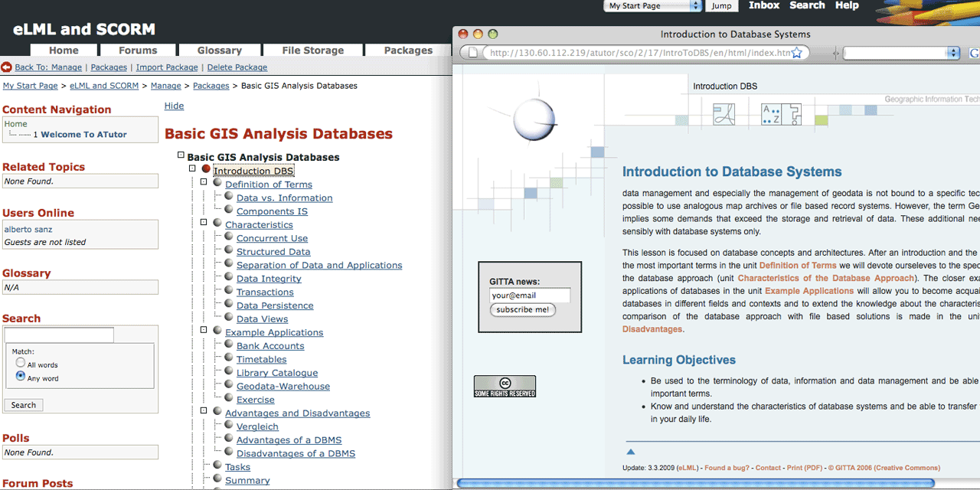This screenshot has width=980, height=490.
Task: Select the Any word radio button
Action: click(21, 377)
